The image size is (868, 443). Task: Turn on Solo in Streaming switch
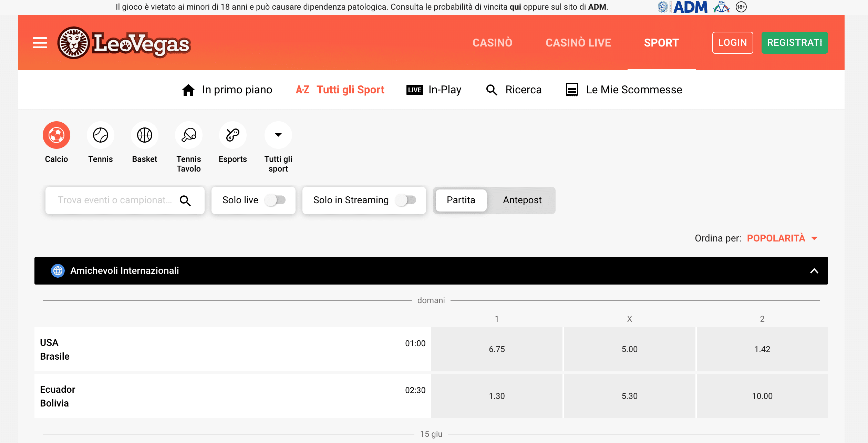tap(406, 200)
